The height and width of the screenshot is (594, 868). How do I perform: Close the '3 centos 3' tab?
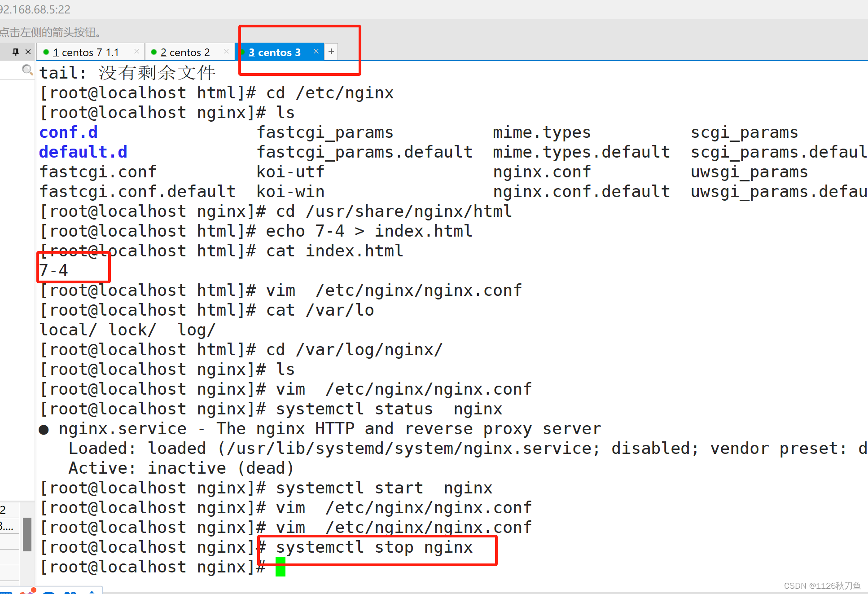316,51
